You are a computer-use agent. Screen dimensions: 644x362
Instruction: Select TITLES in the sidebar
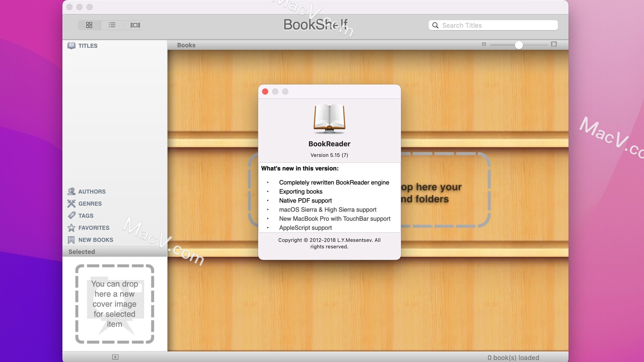tap(88, 46)
